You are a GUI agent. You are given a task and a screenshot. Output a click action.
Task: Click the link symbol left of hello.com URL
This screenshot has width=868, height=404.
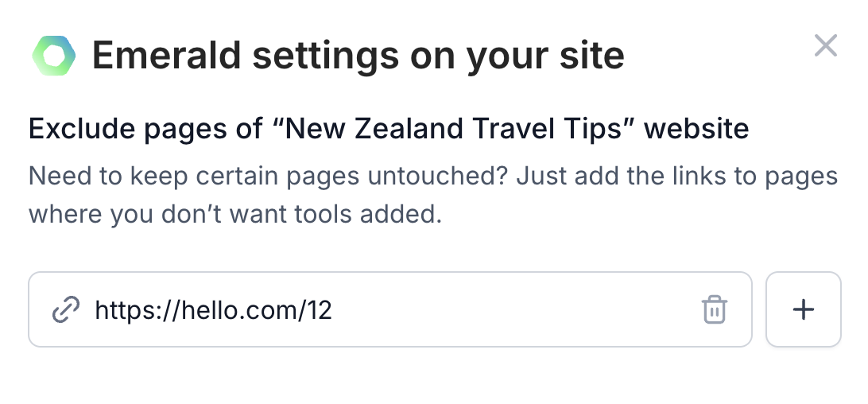coord(66,309)
